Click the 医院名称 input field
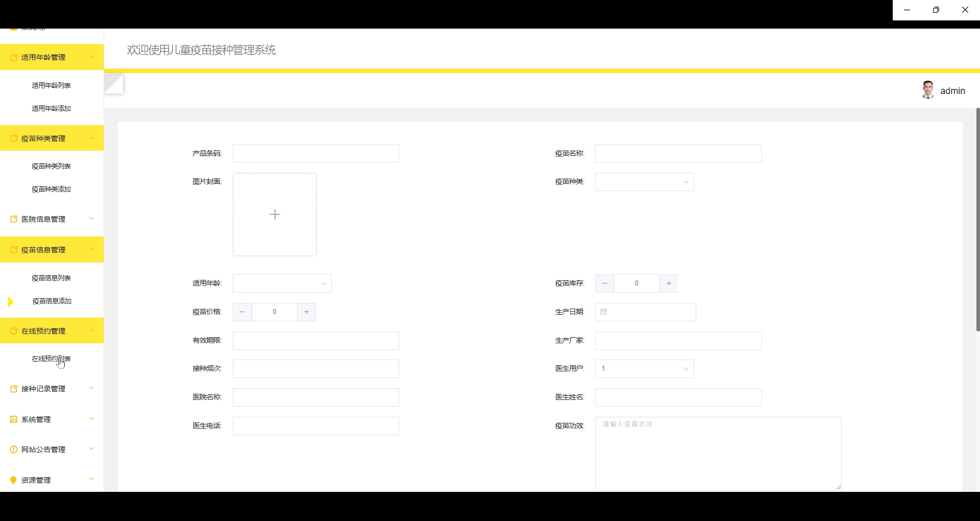Screen dimensions: 980x521 coord(316,397)
